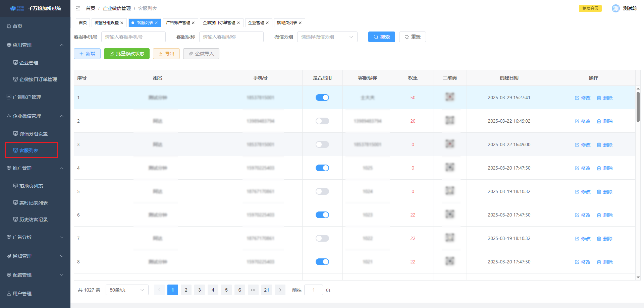Click the blue 搜索 button

point(381,37)
